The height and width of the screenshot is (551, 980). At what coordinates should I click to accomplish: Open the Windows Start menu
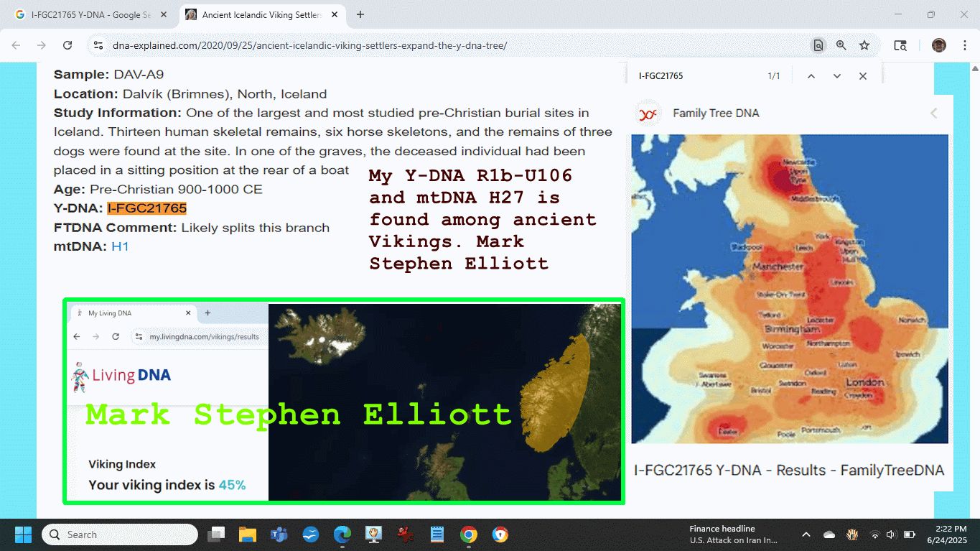pos(23,534)
